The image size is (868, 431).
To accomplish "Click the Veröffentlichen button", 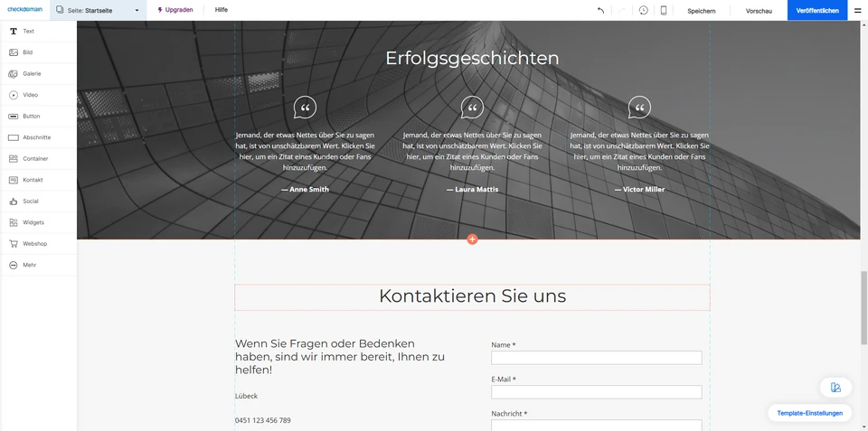I will pyautogui.click(x=817, y=11).
